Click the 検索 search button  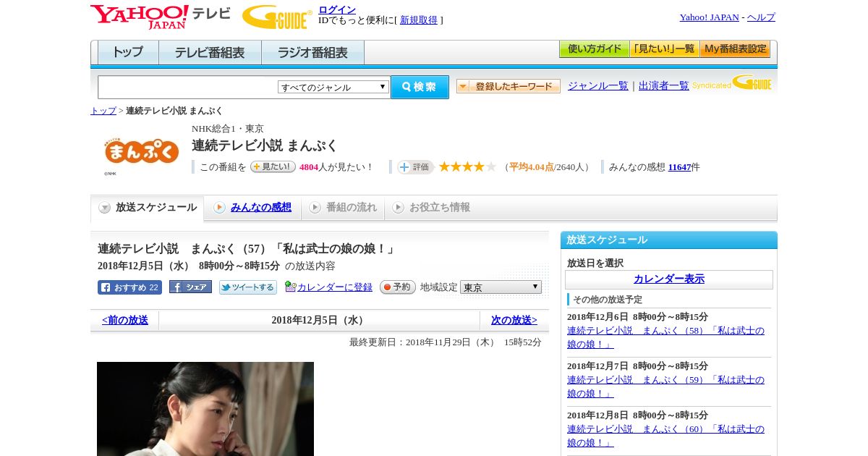tap(420, 87)
